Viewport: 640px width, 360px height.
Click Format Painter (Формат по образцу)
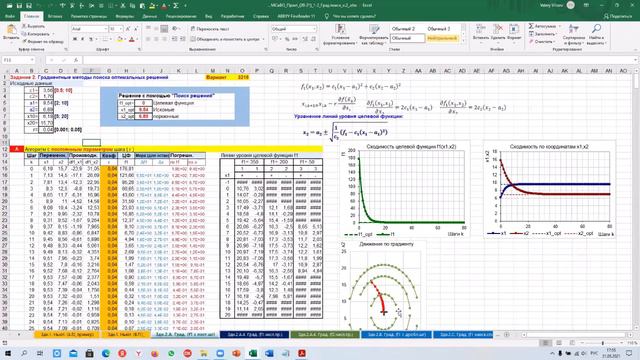43,41
